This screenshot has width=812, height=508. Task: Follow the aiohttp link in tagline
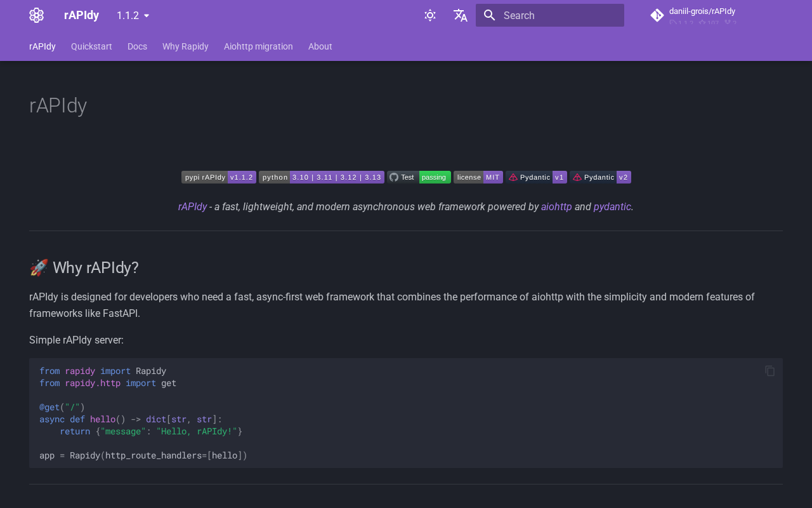(x=556, y=206)
